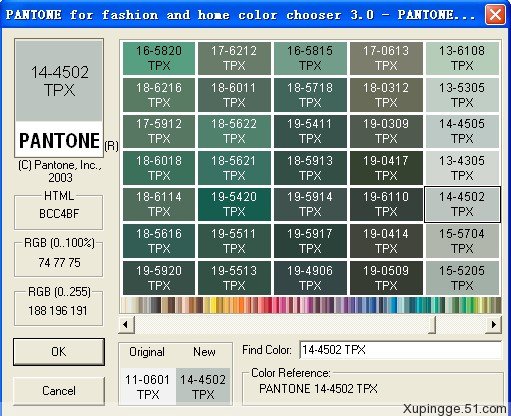Click the large 14-4502 TPX preview chip

(59, 81)
